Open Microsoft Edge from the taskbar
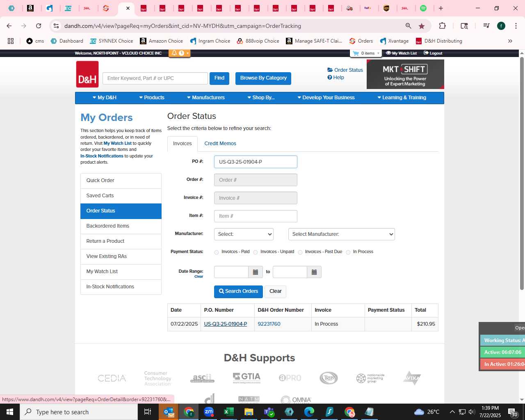 (x=309, y=412)
